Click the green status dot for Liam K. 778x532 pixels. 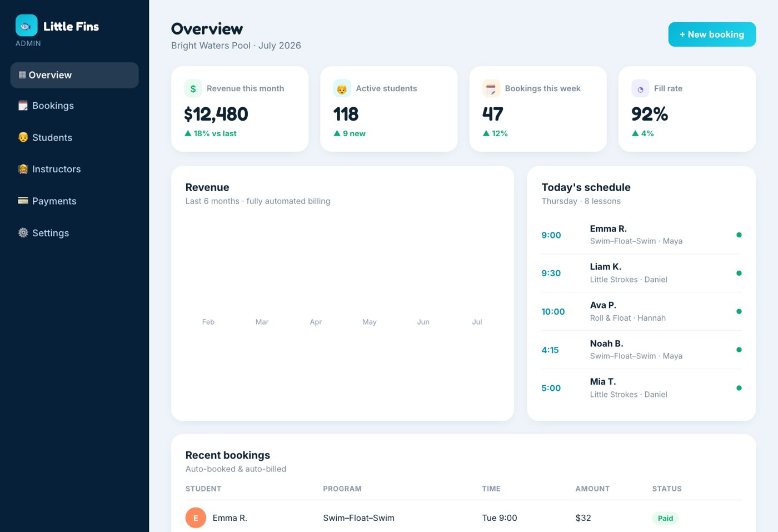(739, 274)
